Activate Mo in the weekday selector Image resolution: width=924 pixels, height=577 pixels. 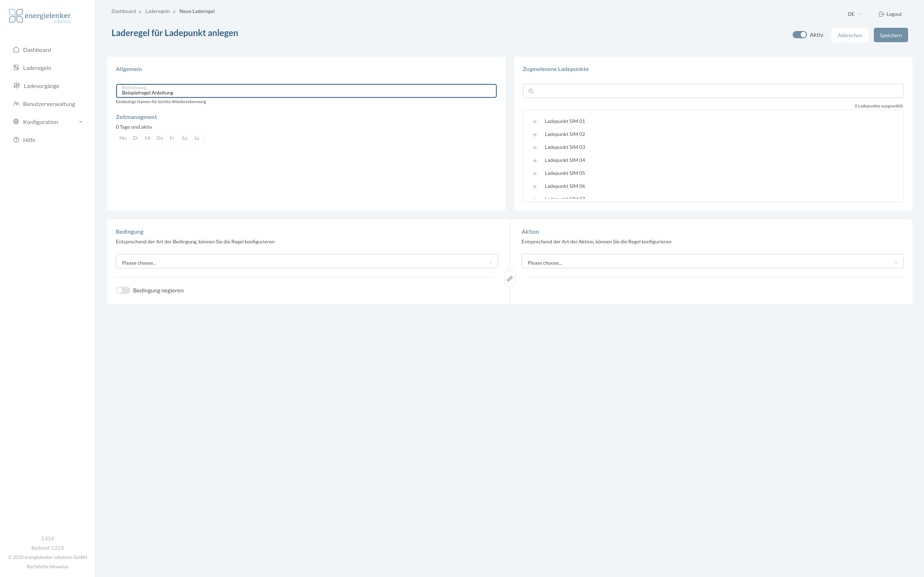pos(123,138)
